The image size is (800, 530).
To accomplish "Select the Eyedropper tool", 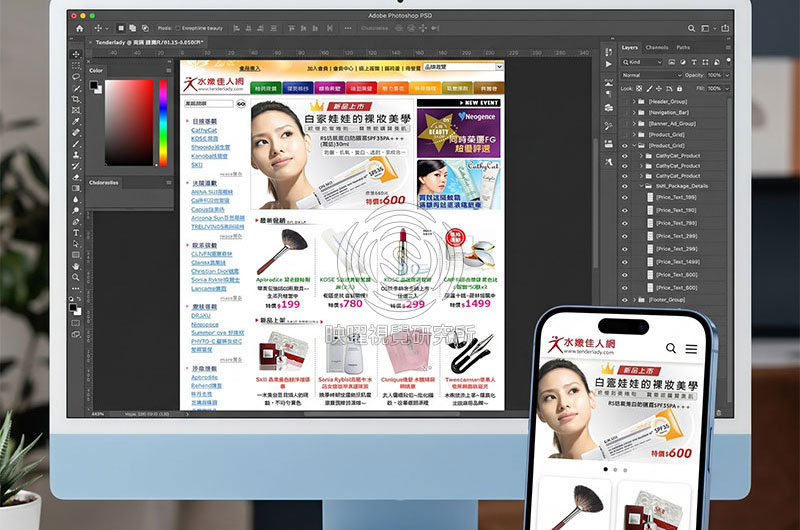I will click(76, 121).
